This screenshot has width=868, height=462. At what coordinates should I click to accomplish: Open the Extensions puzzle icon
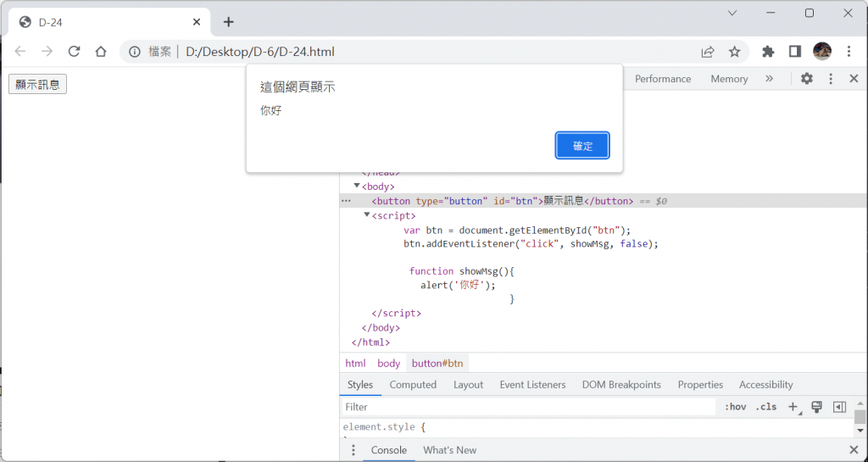[x=768, y=52]
